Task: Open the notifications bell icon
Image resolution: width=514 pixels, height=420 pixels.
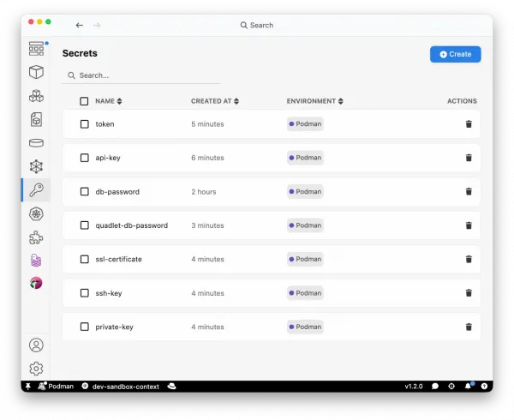Action: point(468,386)
